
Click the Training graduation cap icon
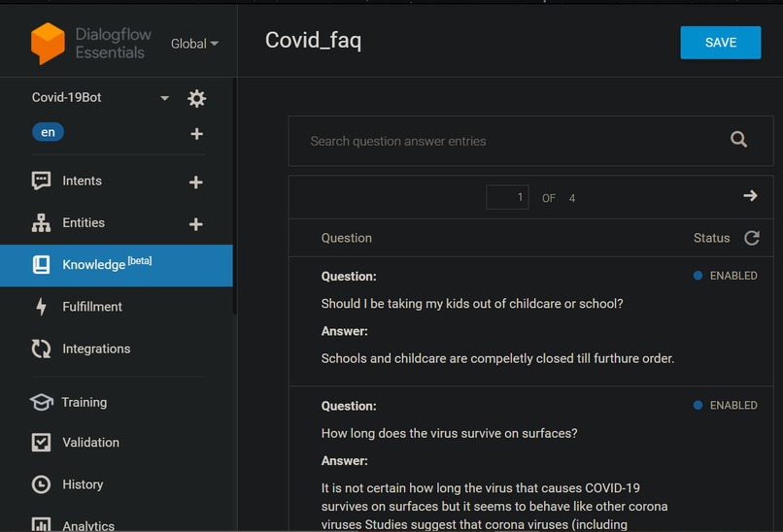point(41,402)
